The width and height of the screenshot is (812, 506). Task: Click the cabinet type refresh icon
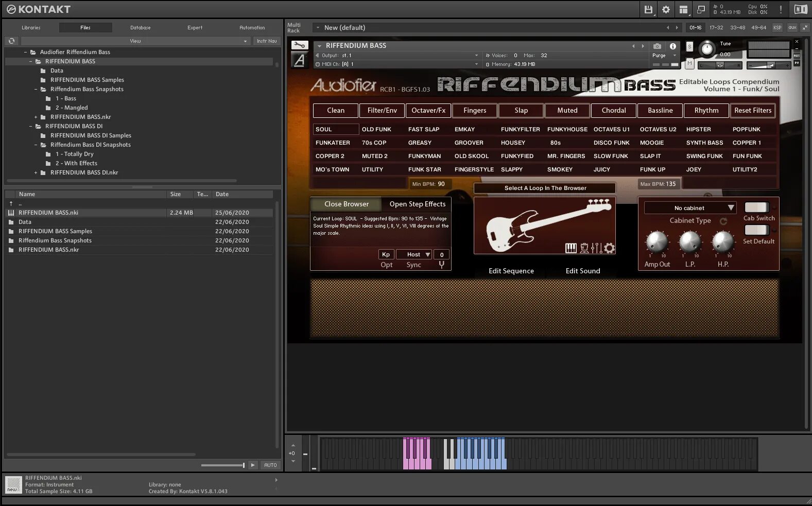click(723, 221)
